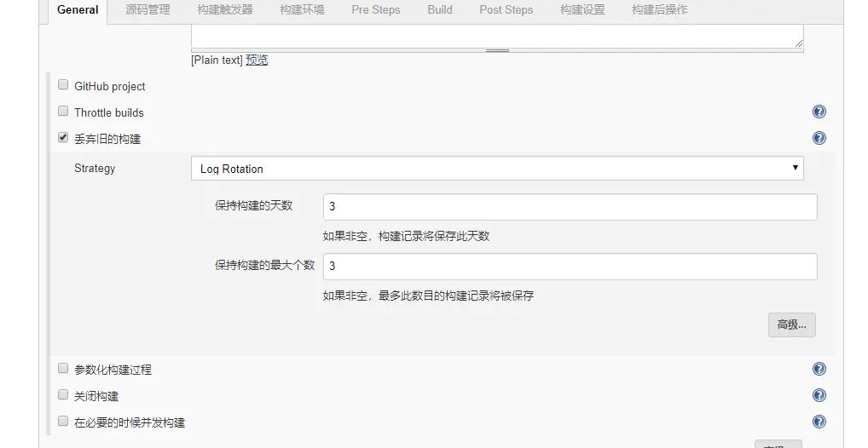Check the 关闭构建 checkbox
Image resolution: width=868 pixels, height=448 pixels.
(63, 394)
